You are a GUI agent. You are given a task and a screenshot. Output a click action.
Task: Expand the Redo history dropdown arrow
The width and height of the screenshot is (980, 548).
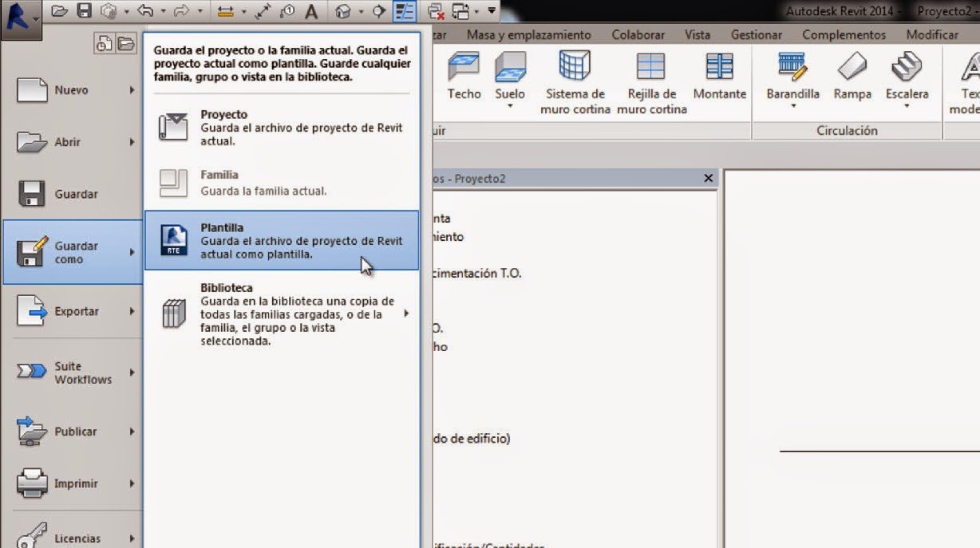(x=200, y=11)
